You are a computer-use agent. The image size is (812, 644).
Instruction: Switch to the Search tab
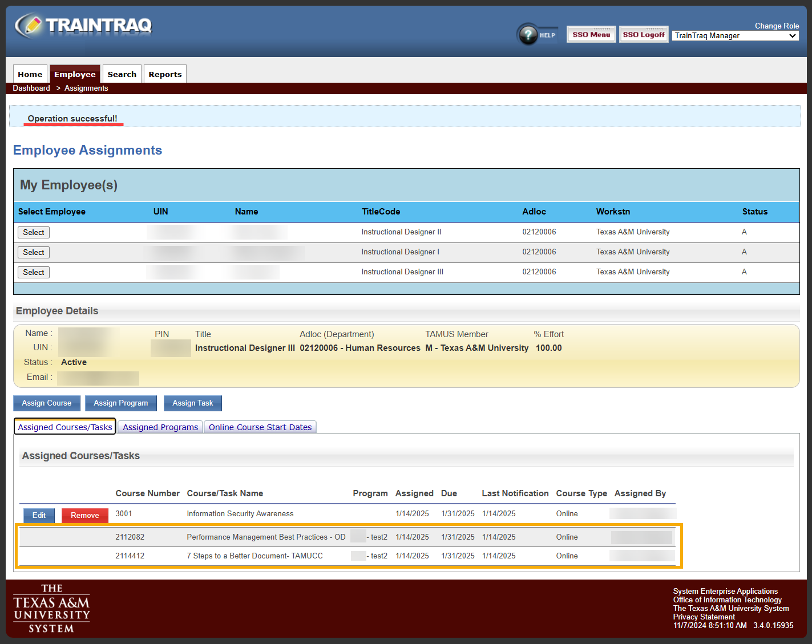(122, 74)
